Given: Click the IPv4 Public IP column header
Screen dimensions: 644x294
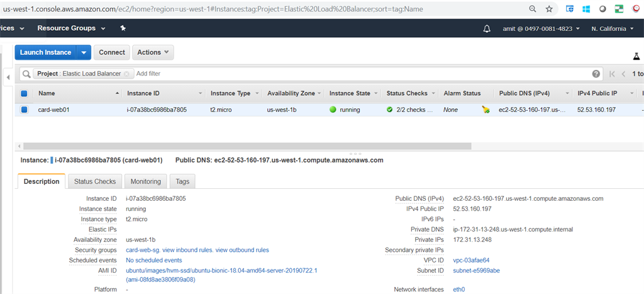Looking at the screenshot, I should coord(597,93).
